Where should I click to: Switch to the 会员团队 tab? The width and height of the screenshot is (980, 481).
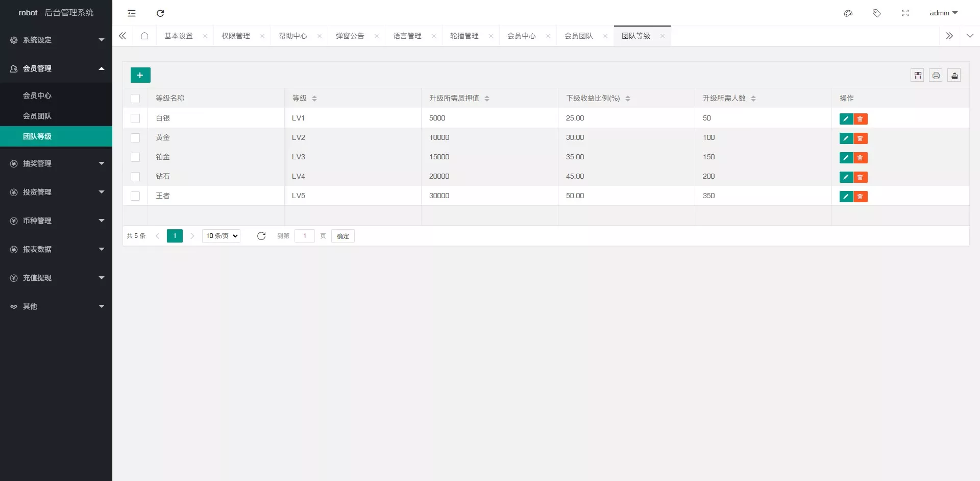579,36
